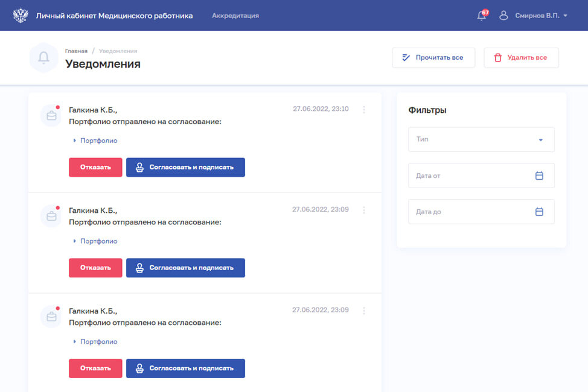Open the Смирнов В.П. account dropdown
This screenshot has width=588, height=392.
(538, 15)
